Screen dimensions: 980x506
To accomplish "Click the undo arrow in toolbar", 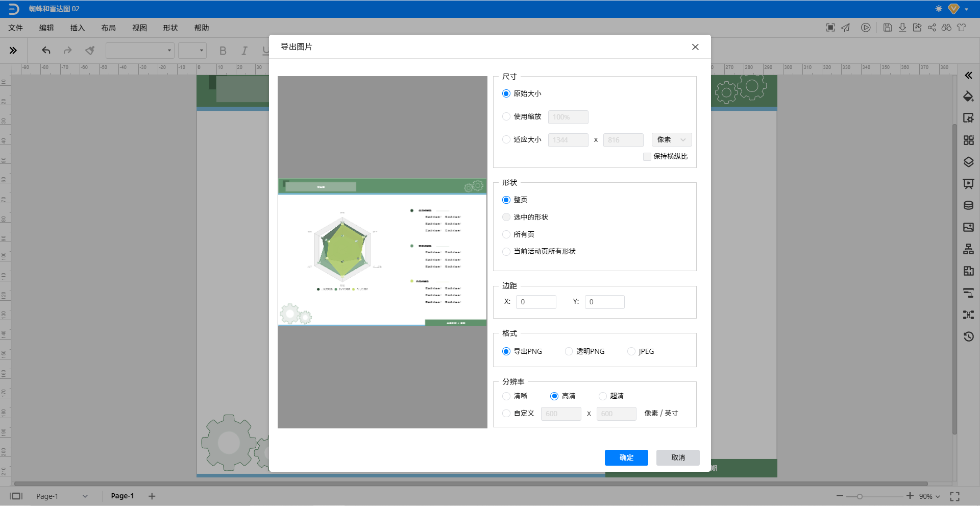I will [46, 51].
